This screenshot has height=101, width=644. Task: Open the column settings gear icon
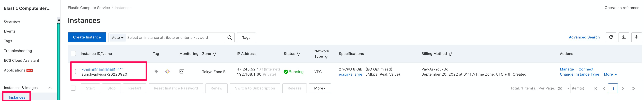[x=636, y=37]
